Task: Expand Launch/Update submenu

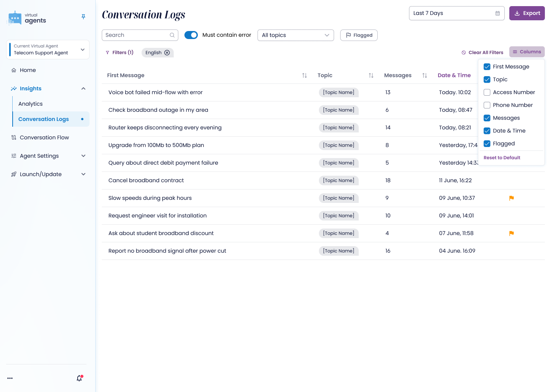Action: pos(83,175)
